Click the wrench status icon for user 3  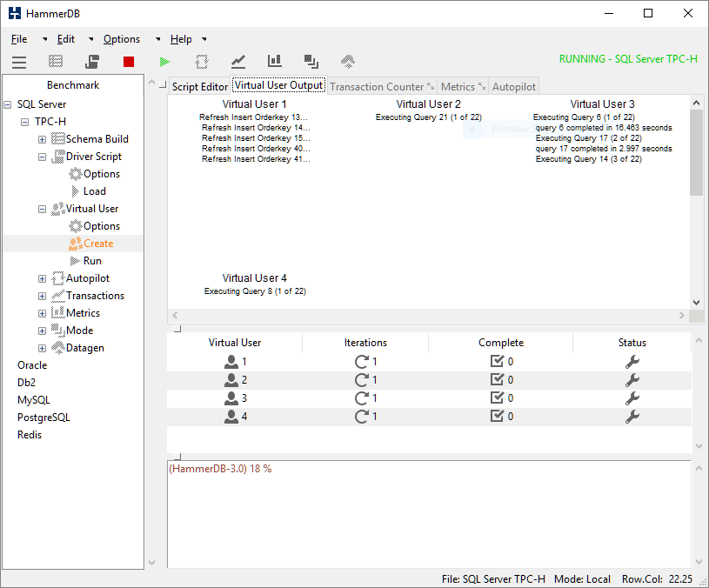pyautogui.click(x=632, y=398)
